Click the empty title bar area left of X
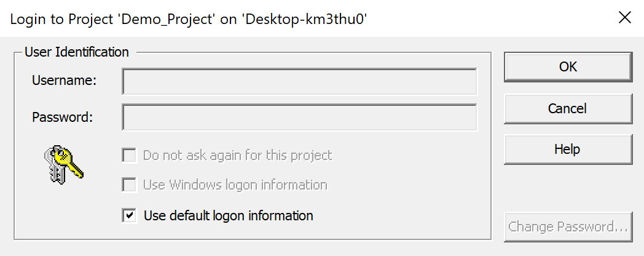 coord(492,18)
